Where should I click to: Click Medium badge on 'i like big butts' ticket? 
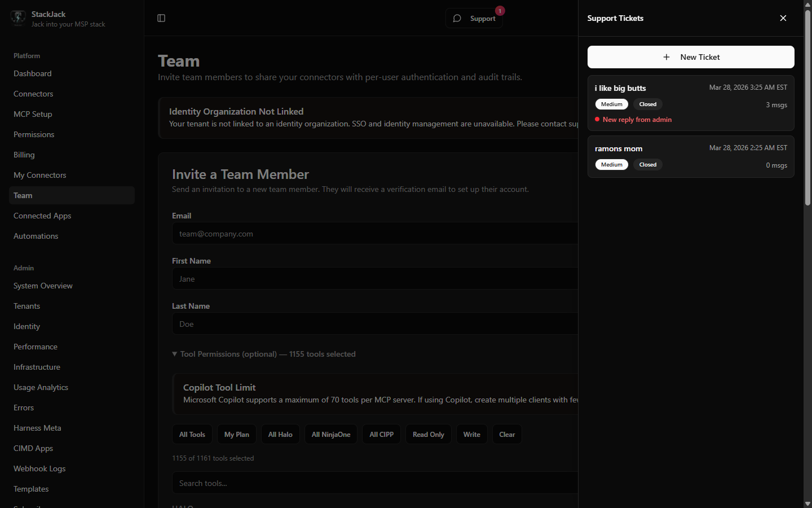coord(612,104)
